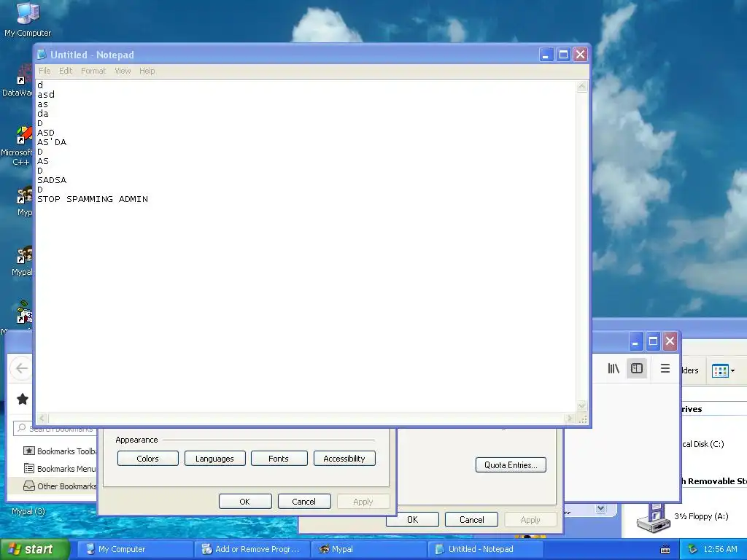Click the Accessibility button
The image size is (747, 560).
pos(344,459)
